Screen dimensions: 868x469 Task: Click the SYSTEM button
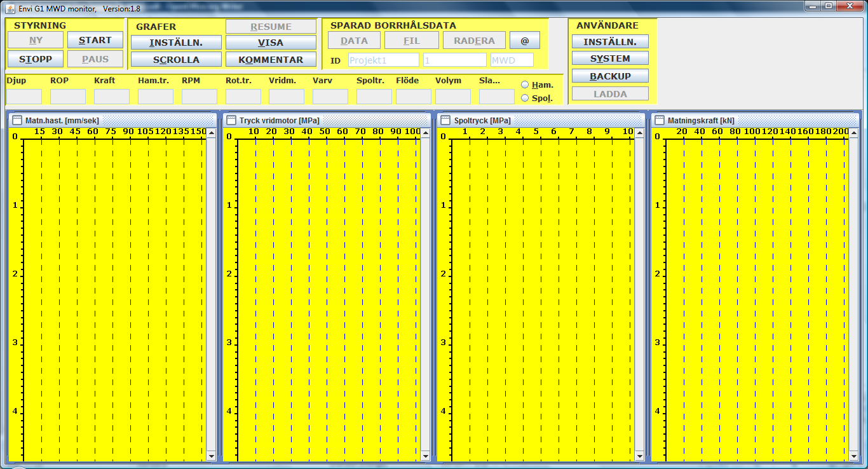(610, 58)
